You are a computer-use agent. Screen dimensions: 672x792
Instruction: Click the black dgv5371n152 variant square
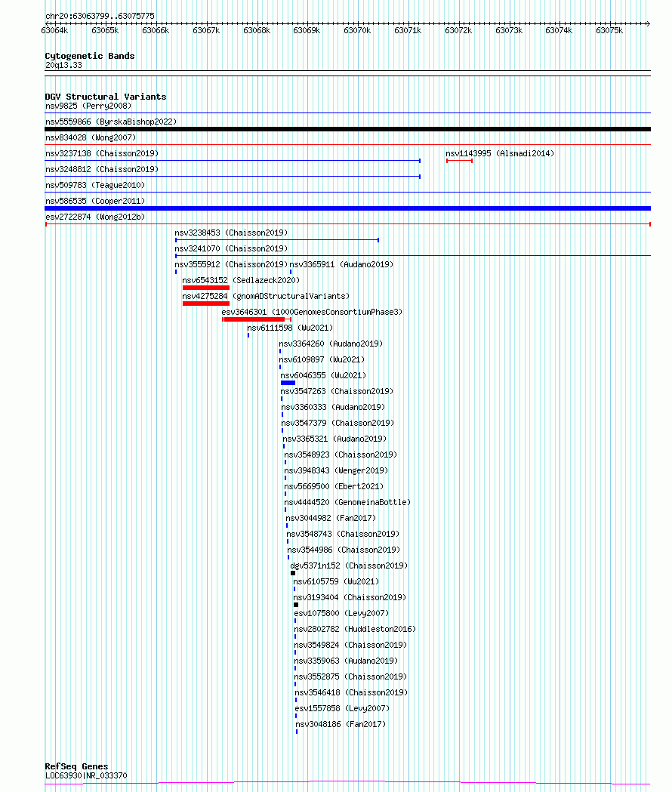pos(293,573)
